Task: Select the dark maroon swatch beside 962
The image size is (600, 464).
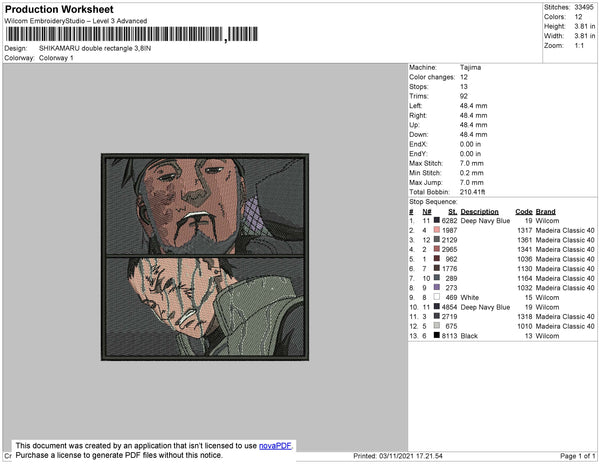Action: click(437, 259)
